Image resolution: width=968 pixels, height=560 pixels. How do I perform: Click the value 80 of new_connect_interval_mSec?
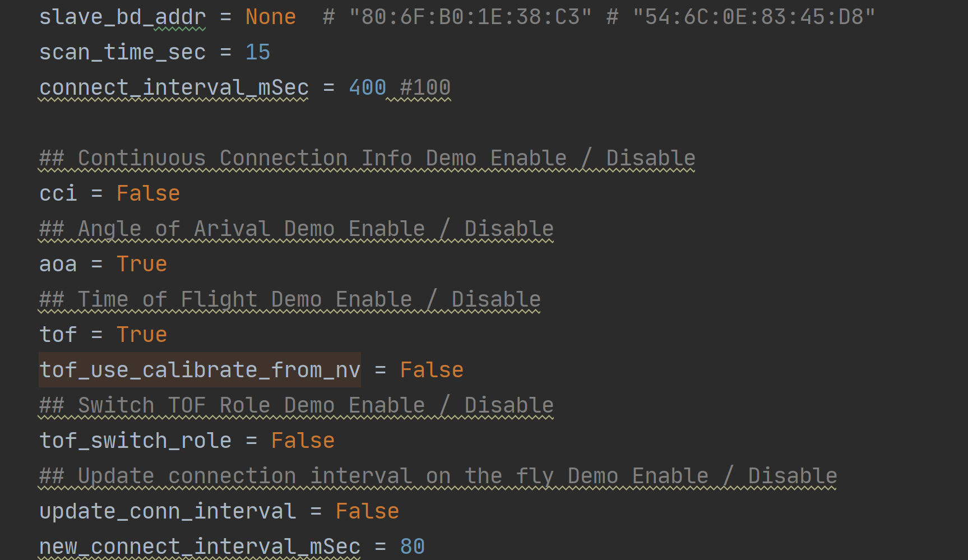click(413, 547)
